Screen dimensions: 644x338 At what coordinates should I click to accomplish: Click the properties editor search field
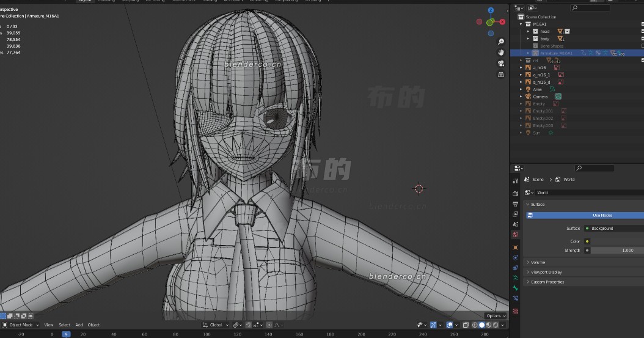pos(595,168)
